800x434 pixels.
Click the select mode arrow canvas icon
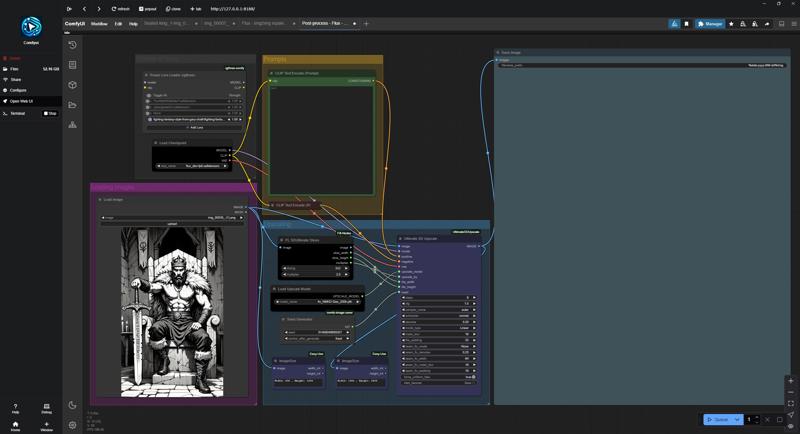[x=790, y=415]
